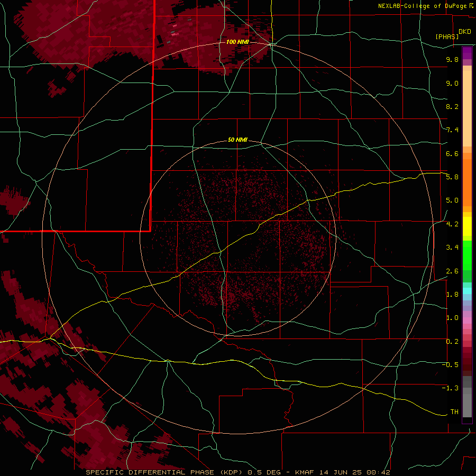Image resolution: width=476 pixels, height=476 pixels.
Task: Click the [PHAS] units label
Action: [447, 36]
